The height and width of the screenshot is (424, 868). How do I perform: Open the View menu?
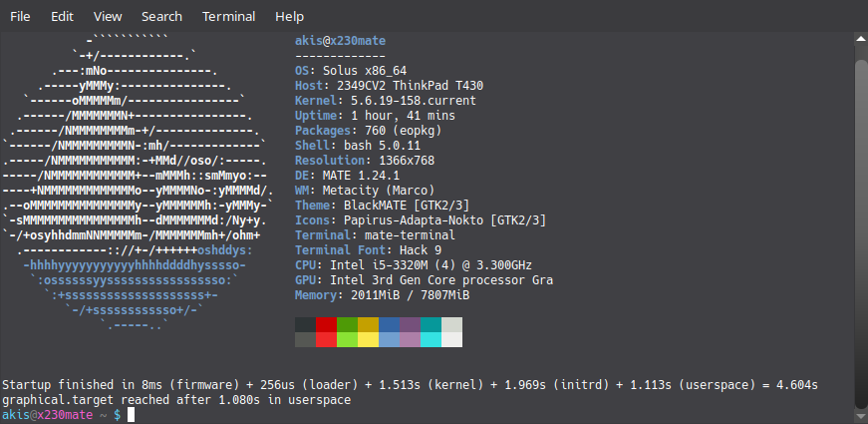(x=108, y=17)
